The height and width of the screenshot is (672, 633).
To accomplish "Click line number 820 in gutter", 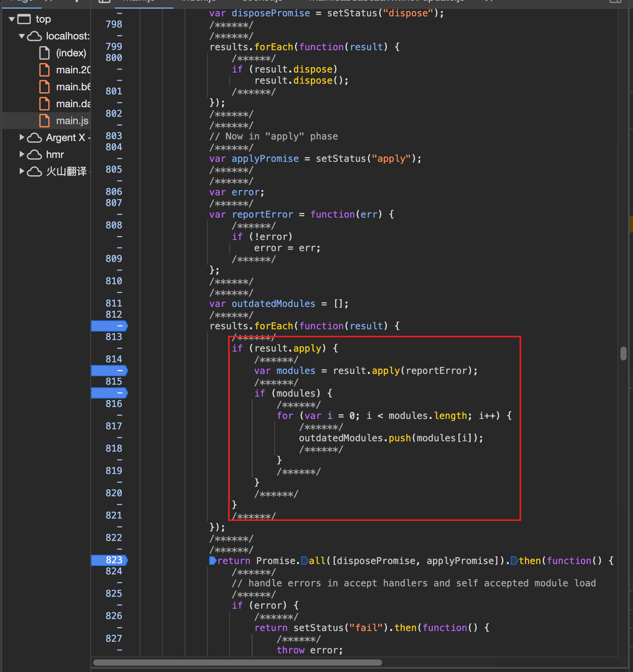I will (x=114, y=493).
